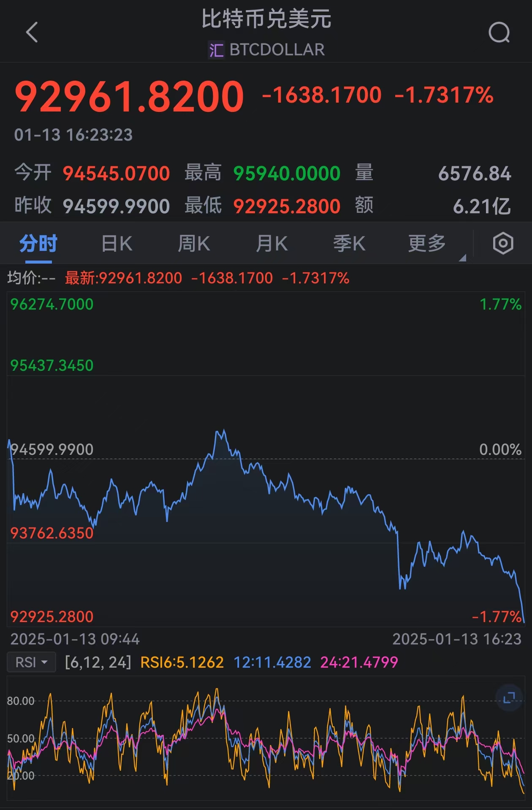The image size is (532, 810).
Task: Tap the axis label 93762.6350
Action: click(52, 533)
